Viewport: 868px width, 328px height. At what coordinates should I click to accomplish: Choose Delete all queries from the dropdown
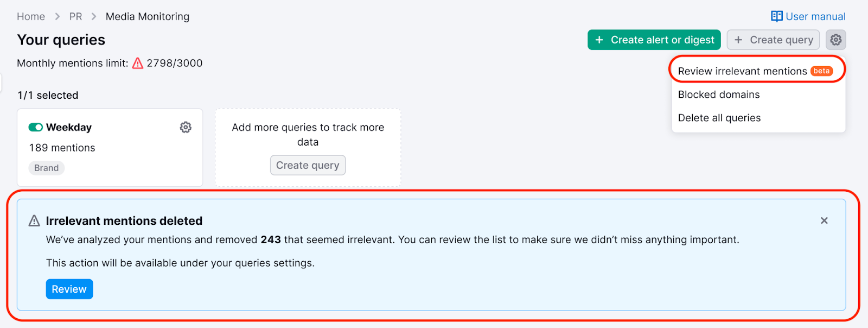pos(719,117)
